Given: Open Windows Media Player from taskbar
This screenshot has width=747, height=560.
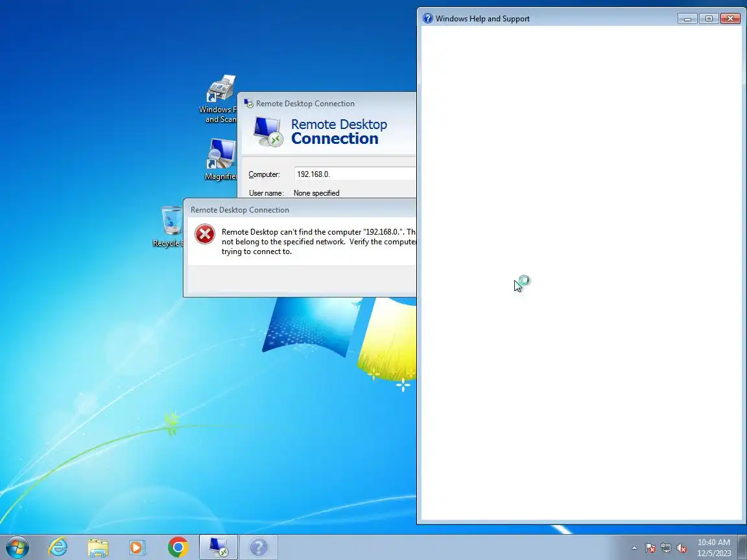Looking at the screenshot, I should pos(137,548).
